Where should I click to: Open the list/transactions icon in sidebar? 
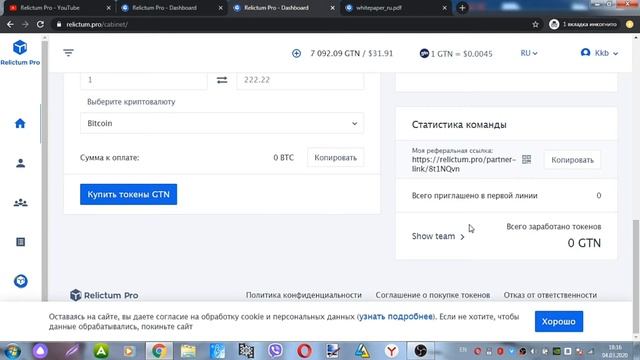[x=20, y=242]
